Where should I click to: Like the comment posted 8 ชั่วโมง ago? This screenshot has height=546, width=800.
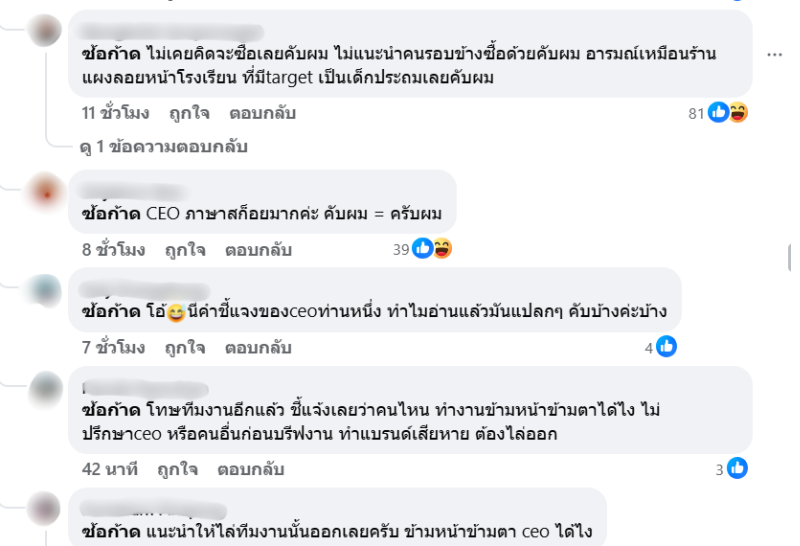(x=184, y=249)
